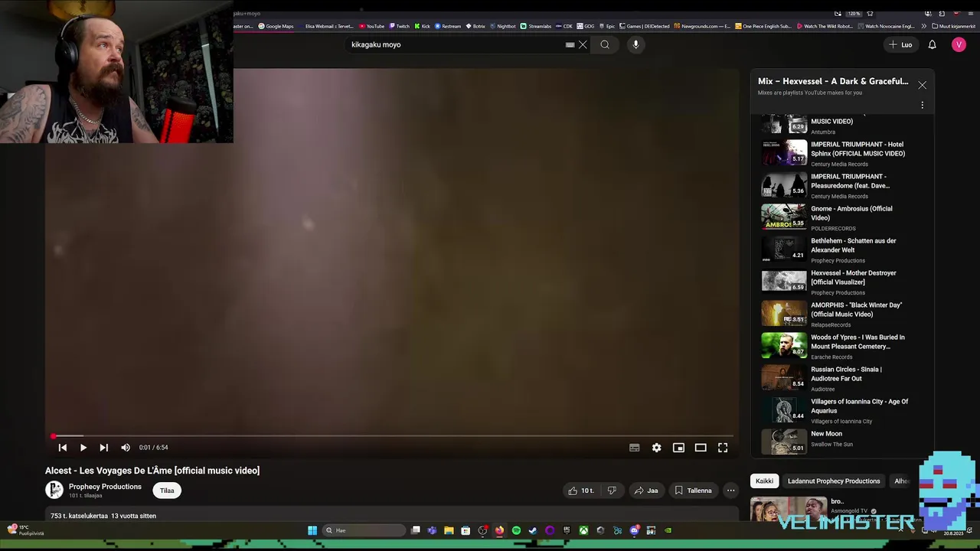Open Steam from the taskbar
The image size is (980, 551).
(533, 530)
